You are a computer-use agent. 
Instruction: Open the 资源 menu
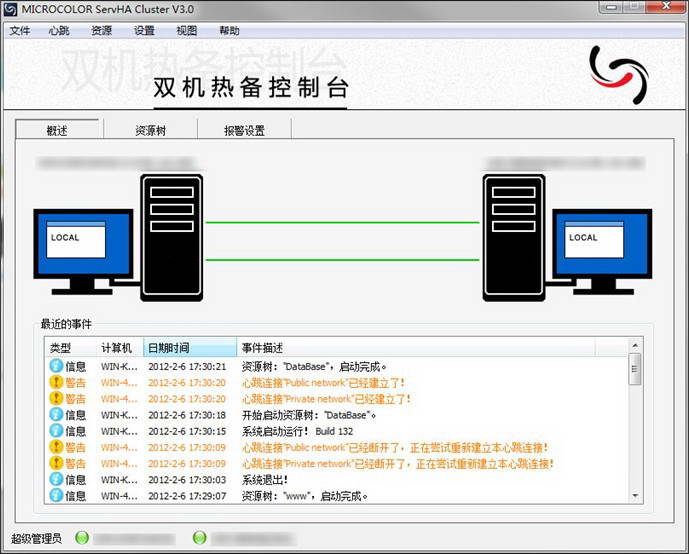point(102,31)
